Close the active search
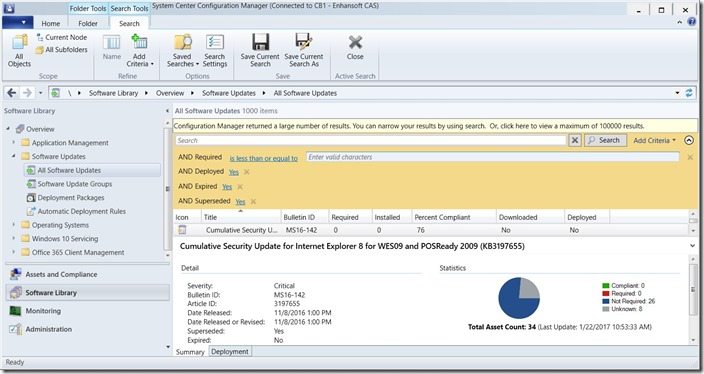This screenshot has width=704, height=374. coord(355,48)
